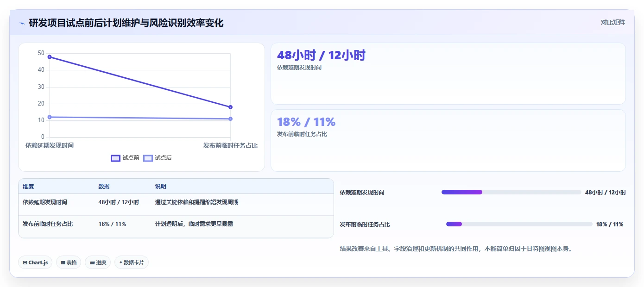
Task: Click the 计划透明后，临时需求更早暴露 description cell
Action: coord(194,224)
